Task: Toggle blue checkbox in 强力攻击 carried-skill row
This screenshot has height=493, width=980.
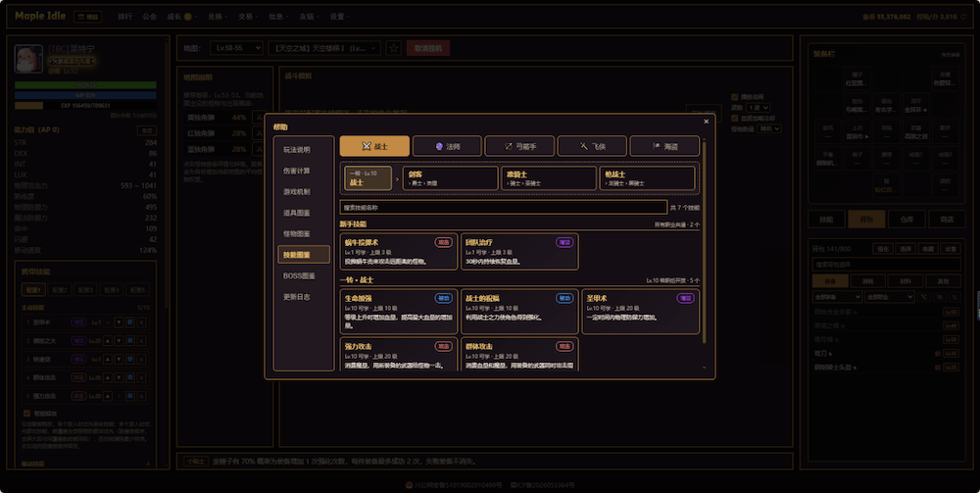Action: 130,396
